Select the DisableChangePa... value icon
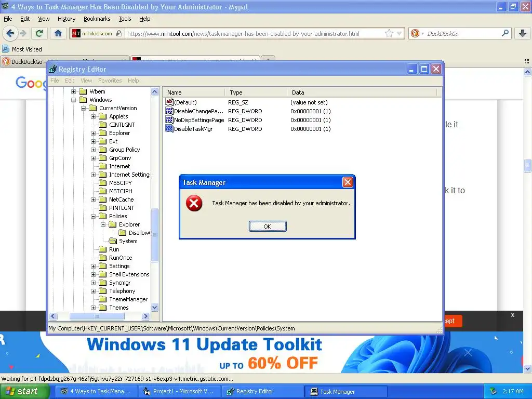This screenshot has width=532, height=399. [x=169, y=111]
